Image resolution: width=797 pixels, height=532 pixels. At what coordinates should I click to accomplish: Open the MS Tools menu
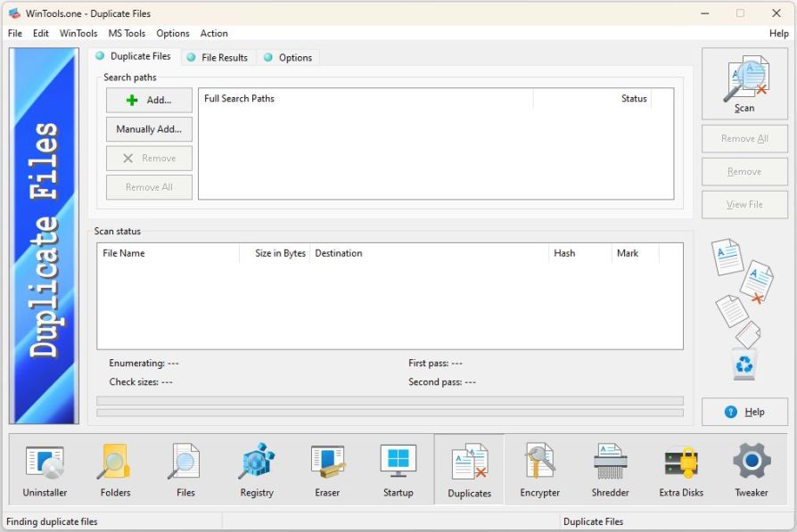click(x=127, y=33)
